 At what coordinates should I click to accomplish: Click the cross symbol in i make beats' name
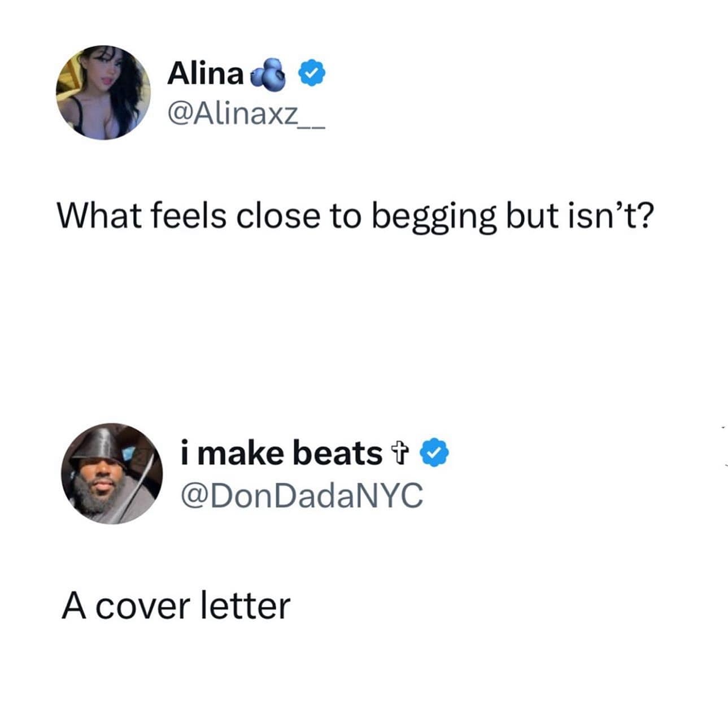pyautogui.click(x=400, y=453)
